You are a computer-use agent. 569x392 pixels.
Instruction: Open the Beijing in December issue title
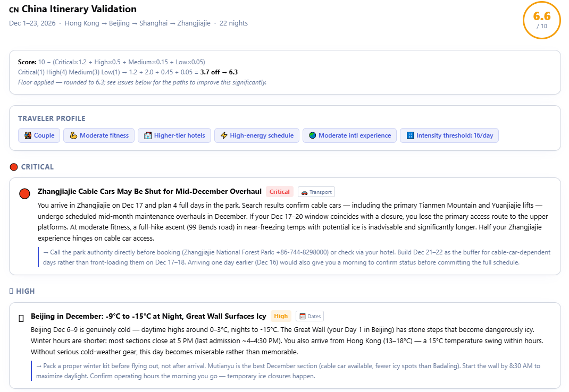click(148, 316)
